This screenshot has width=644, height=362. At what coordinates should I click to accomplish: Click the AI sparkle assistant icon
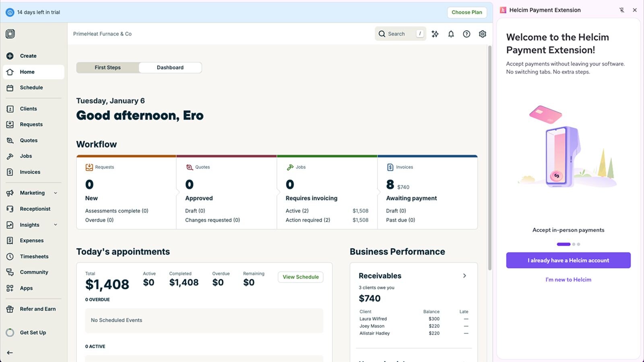point(435,34)
